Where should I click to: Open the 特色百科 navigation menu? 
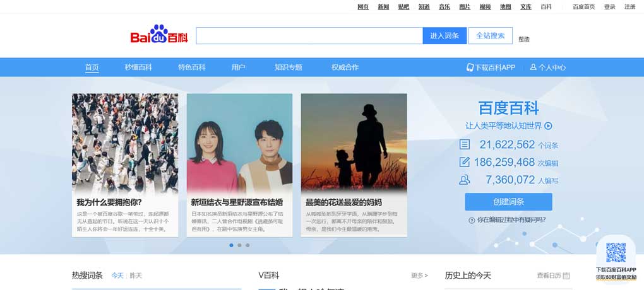point(191,67)
